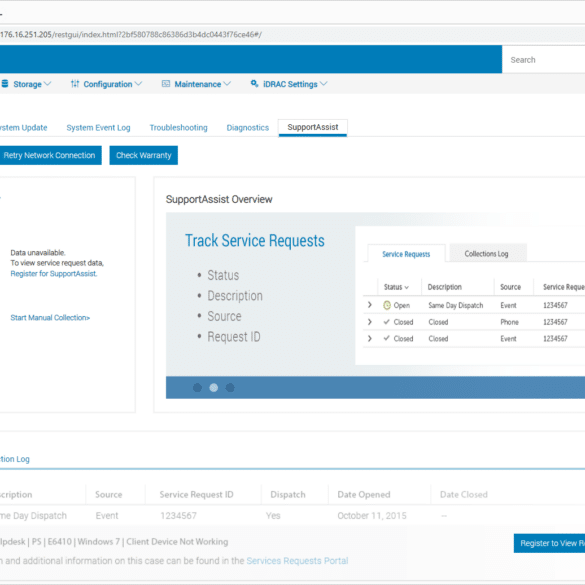Click the Service Request ID log header
Screen dimensions: 585x585
(196, 494)
